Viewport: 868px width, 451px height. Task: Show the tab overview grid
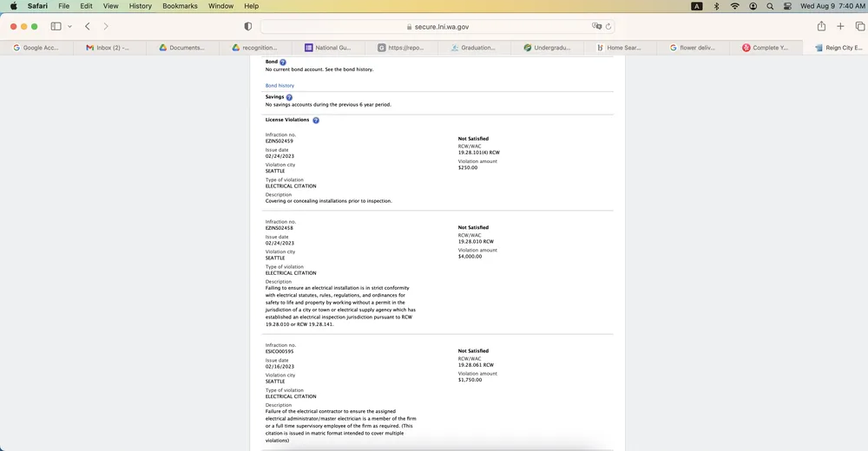coord(858,27)
